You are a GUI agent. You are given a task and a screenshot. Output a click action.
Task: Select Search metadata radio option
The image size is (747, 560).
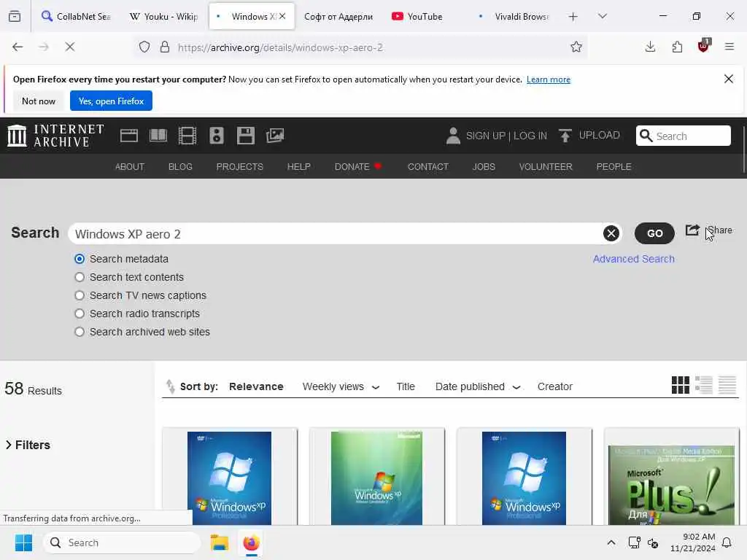(80, 259)
